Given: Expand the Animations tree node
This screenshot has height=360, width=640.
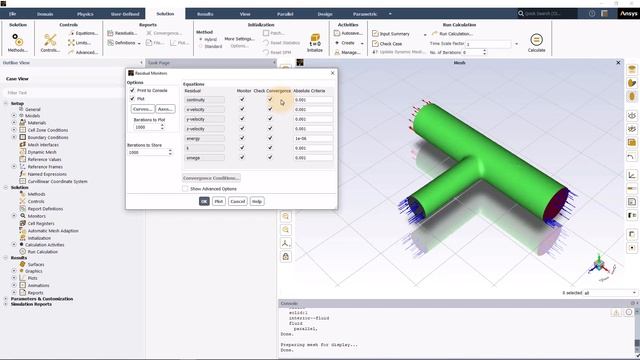Looking at the screenshot, I should (x=14, y=285).
